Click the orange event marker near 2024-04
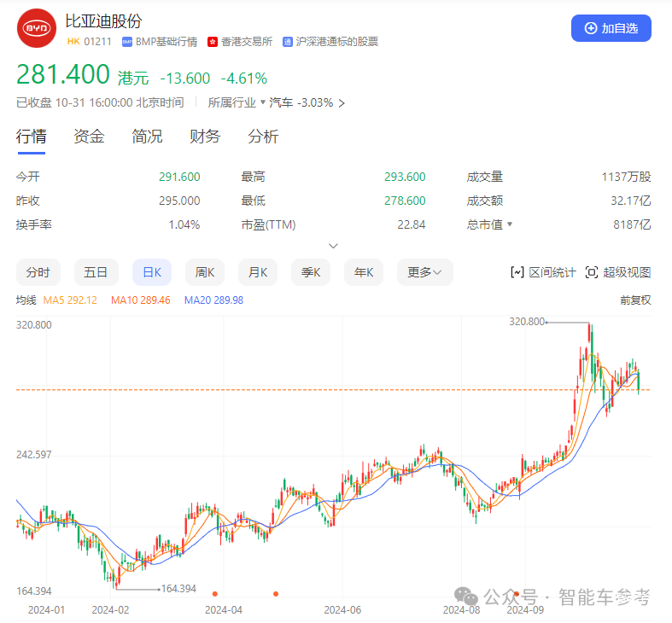This screenshot has width=672, height=623. click(x=215, y=593)
